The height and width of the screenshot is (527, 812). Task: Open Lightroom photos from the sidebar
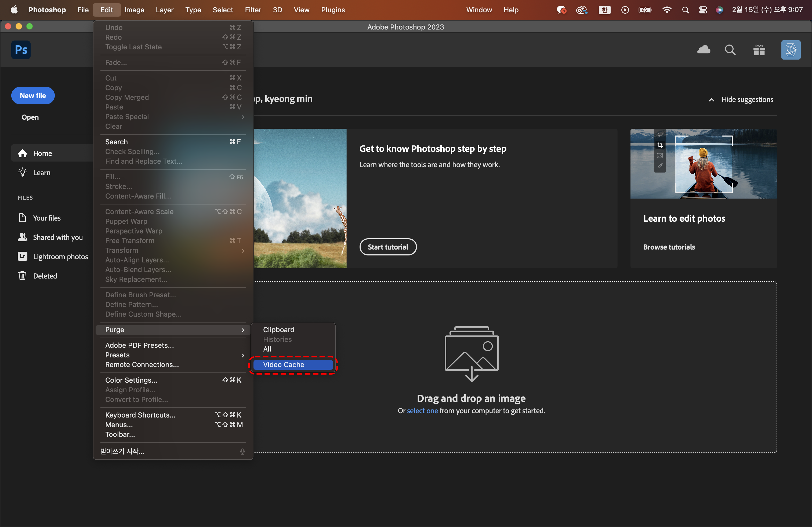click(x=60, y=256)
